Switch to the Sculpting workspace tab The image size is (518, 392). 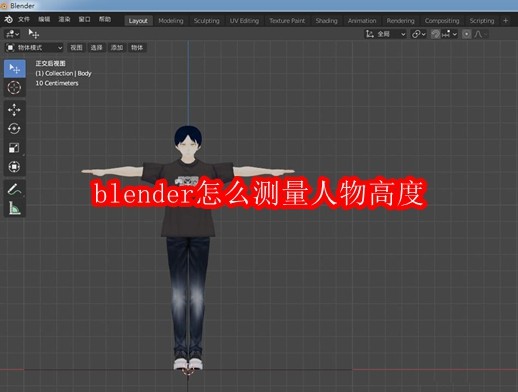207,21
